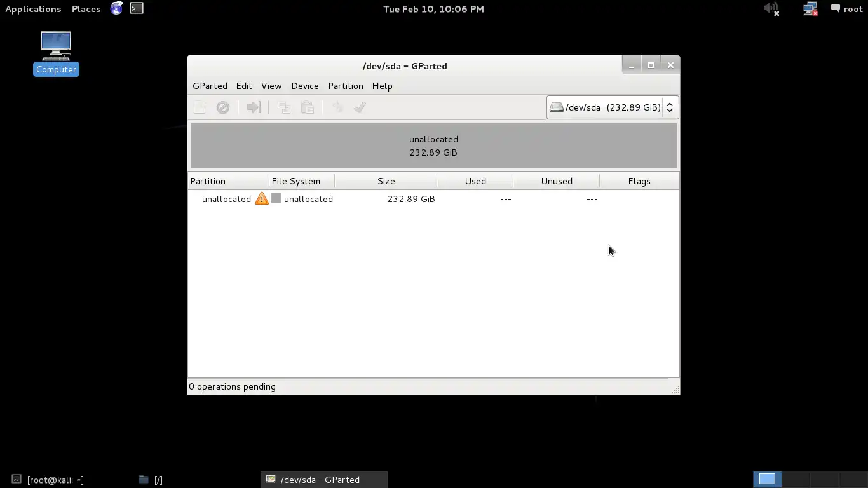
Task: Click the 0 operations pending status text
Action: point(232,386)
